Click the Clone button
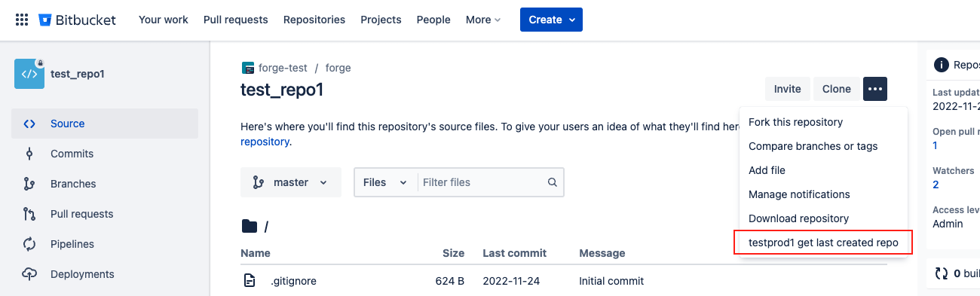The width and height of the screenshot is (980, 296). click(837, 89)
